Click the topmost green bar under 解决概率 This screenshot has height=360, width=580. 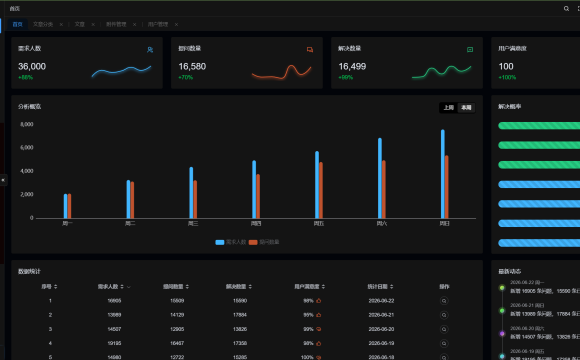(539, 126)
